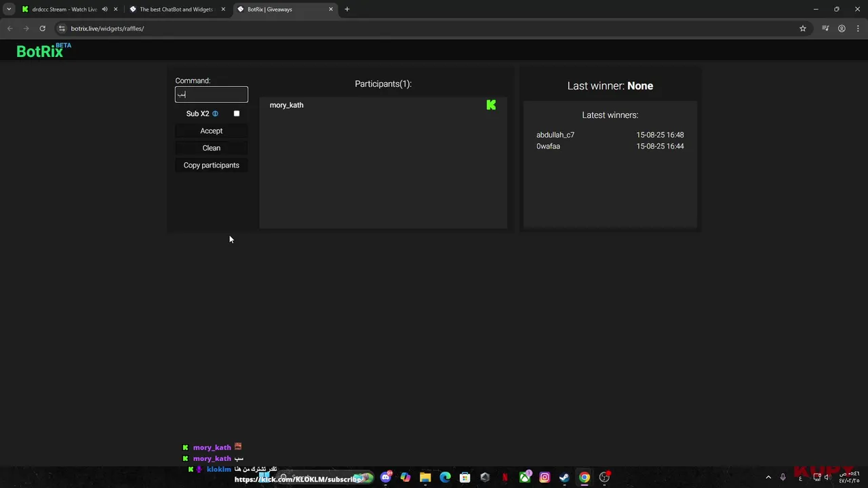Image resolution: width=868 pixels, height=488 pixels.
Task: Click the clock in the system tray
Action: (x=849, y=477)
